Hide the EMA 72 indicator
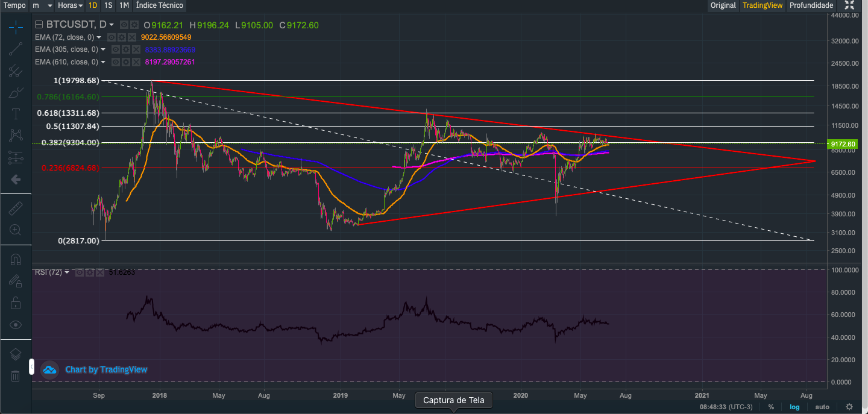The height and width of the screenshot is (414, 868). (x=110, y=37)
